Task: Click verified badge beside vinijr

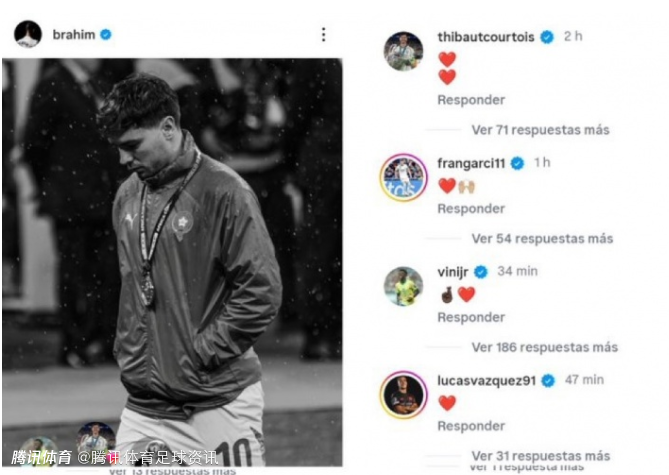Action: [481, 272]
